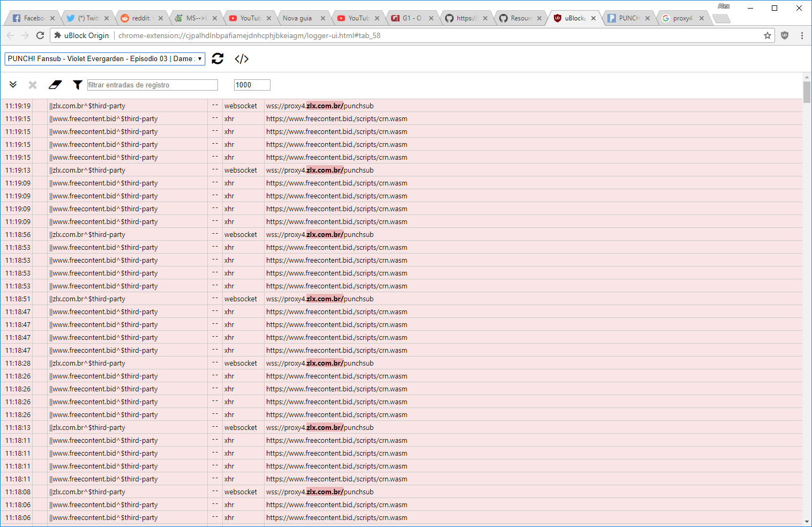Click the '- -' cell on the first freecontent.bid row
812x527 pixels.
pos(215,118)
